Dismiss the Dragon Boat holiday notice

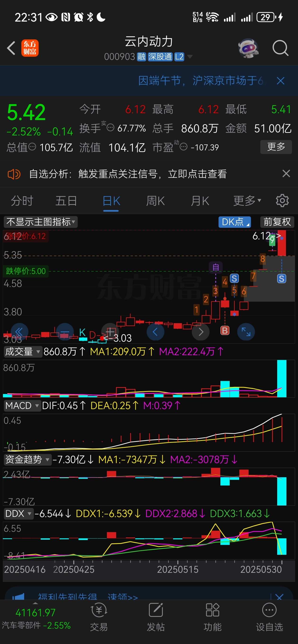tap(280, 81)
